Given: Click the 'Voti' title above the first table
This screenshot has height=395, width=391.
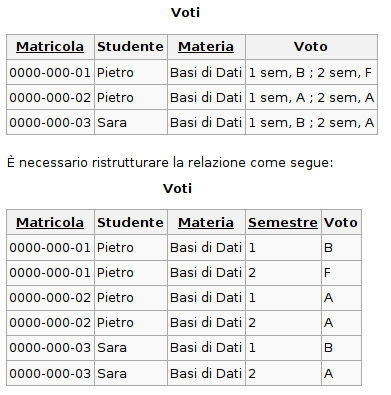Looking at the screenshot, I should click(185, 13).
